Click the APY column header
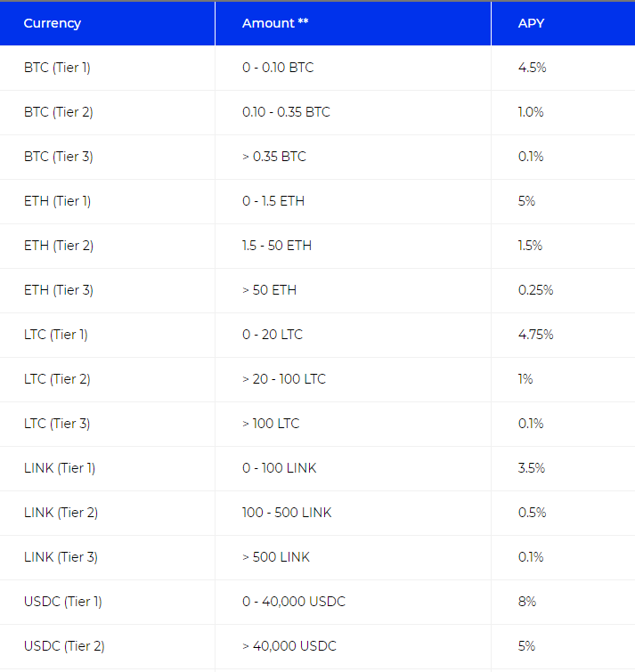Viewport: 635px width, 672px height. (531, 23)
